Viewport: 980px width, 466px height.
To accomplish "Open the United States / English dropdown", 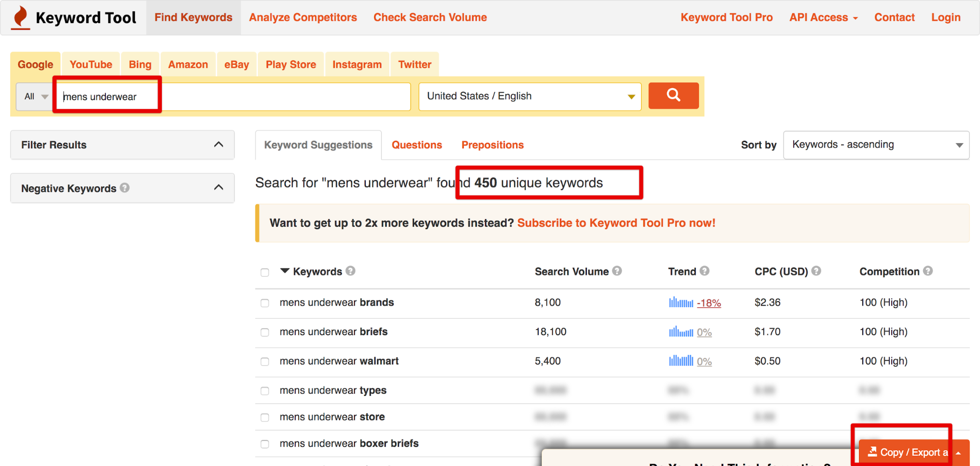I will pyautogui.click(x=529, y=96).
